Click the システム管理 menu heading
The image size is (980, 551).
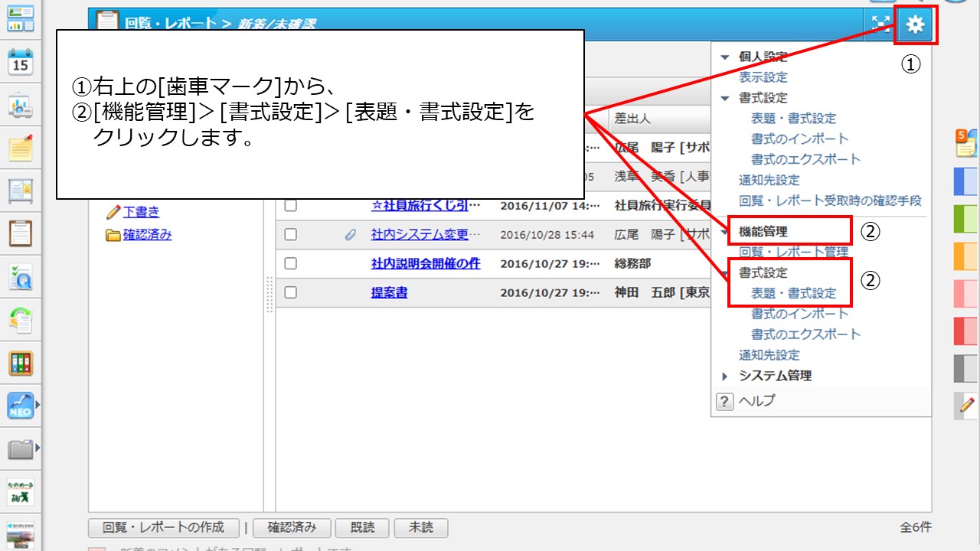click(x=775, y=376)
